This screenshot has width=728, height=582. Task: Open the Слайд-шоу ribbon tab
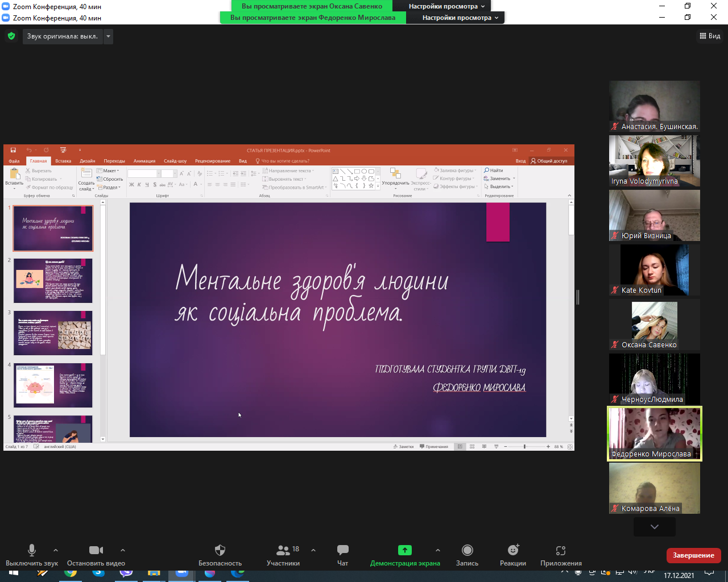(175, 161)
